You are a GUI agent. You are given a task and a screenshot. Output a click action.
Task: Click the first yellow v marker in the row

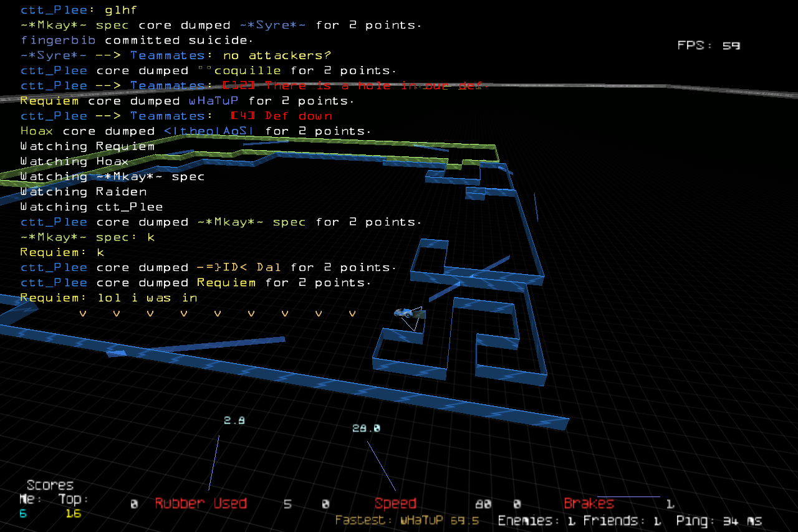(83, 313)
